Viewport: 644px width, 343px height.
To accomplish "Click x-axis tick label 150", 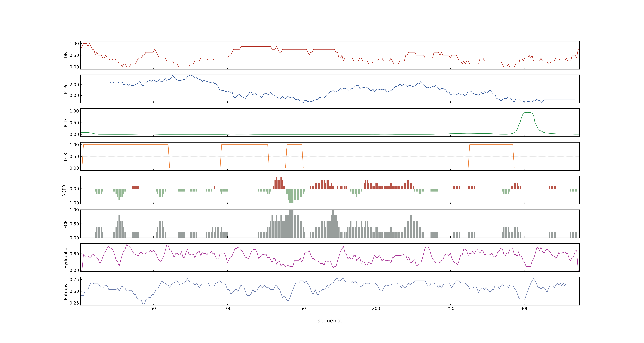I will coord(301,309).
